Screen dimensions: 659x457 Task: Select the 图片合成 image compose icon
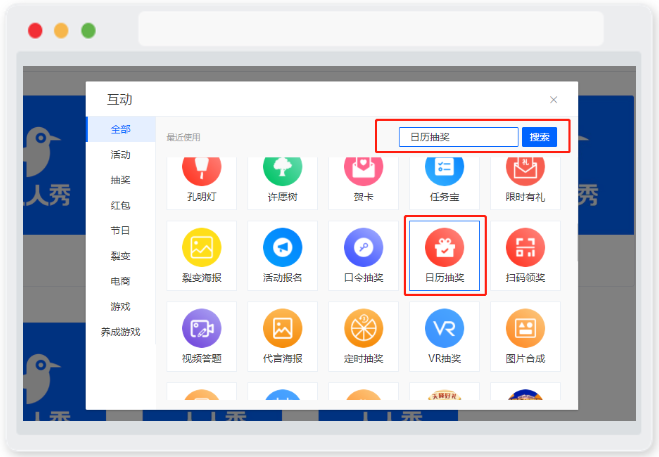[525, 328]
